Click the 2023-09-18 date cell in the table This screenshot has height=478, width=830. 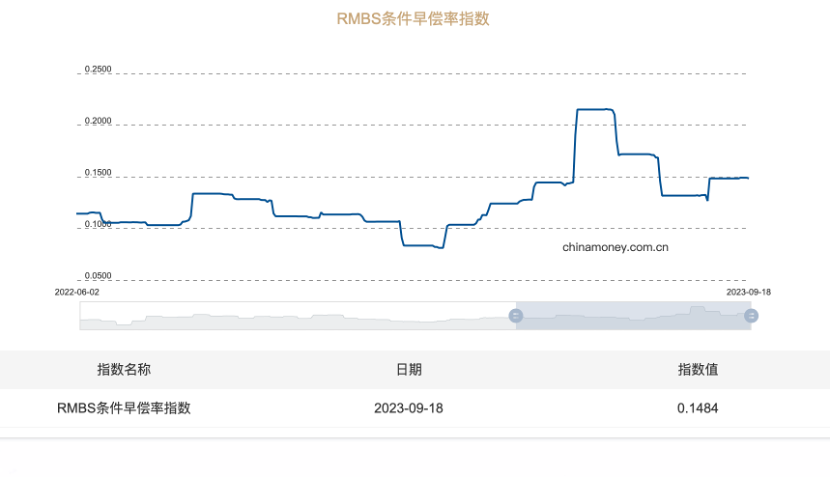pyautogui.click(x=409, y=408)
